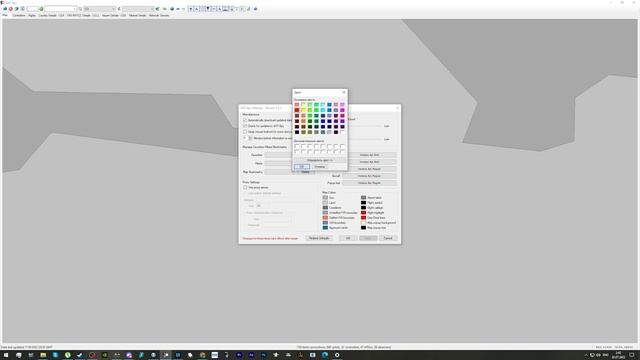
Task: Switch to the Country Details tab
Action: [51, 15]
